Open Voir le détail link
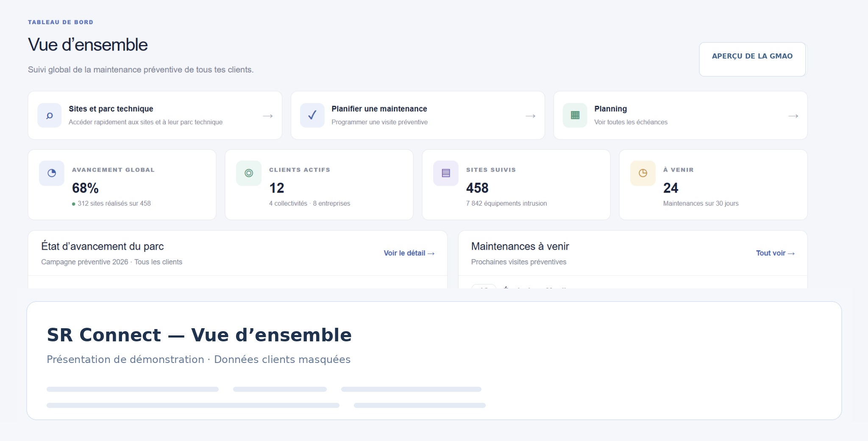Screen dimensions: 868x441 tap(409, 253)
